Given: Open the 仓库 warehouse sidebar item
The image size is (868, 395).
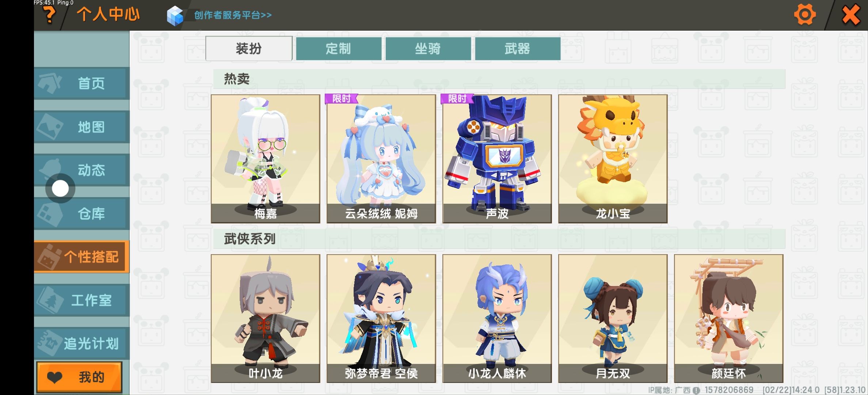Looking at the screenshot, I should (x=82, y=214).
